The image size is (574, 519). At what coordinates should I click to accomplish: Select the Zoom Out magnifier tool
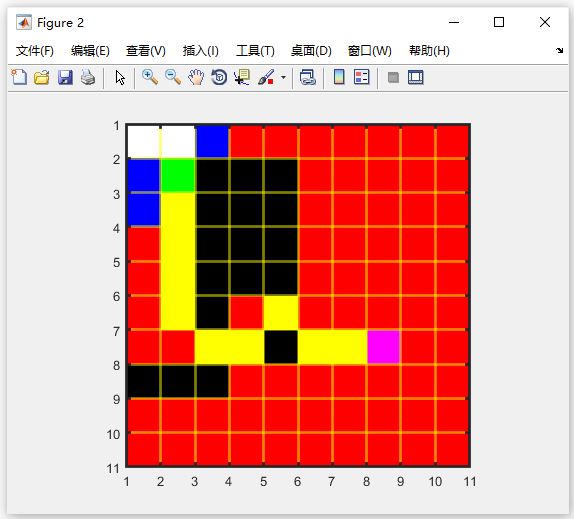click(173, 77)
